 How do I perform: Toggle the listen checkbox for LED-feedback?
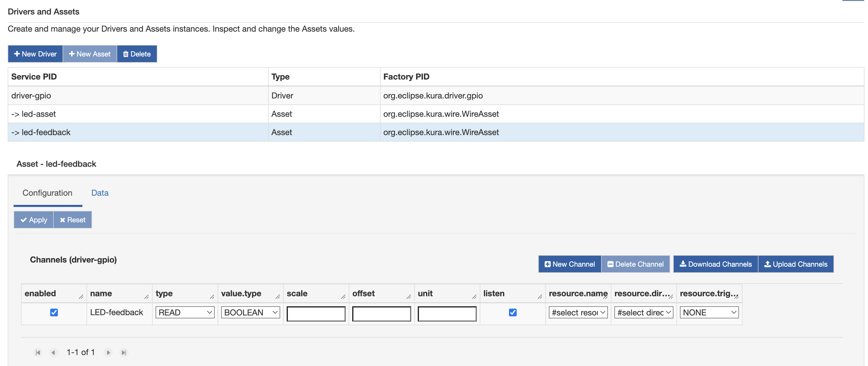pyautogui.click(x=513, y=313)
